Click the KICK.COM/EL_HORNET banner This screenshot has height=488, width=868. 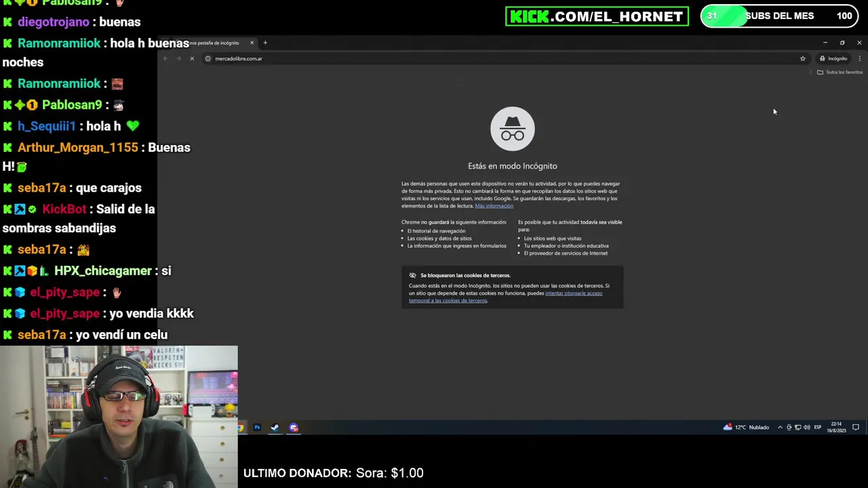click(x=597, y=16)
